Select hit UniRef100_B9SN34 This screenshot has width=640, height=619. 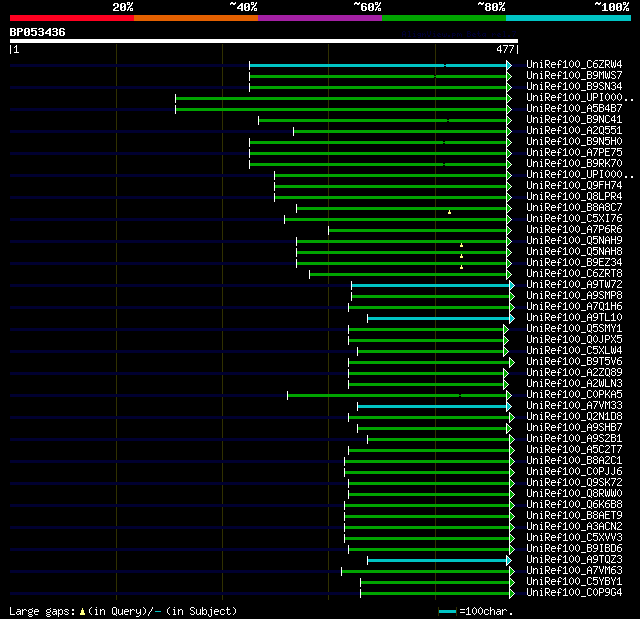click(x=574, y=87)
